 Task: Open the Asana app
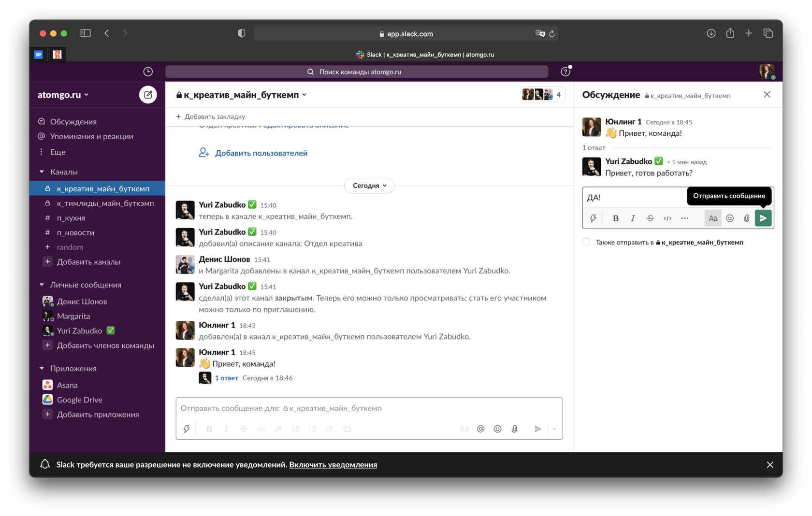(97, 385)
